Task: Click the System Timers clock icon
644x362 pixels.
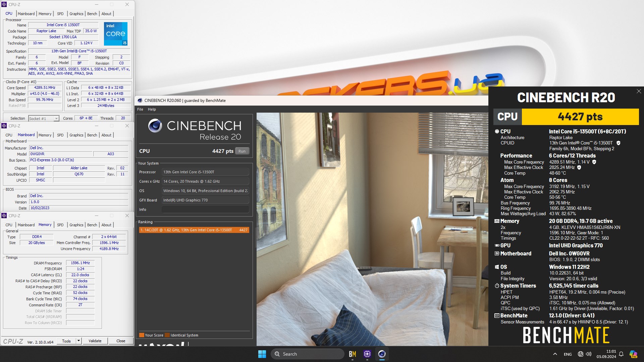Action: point(497,286)
